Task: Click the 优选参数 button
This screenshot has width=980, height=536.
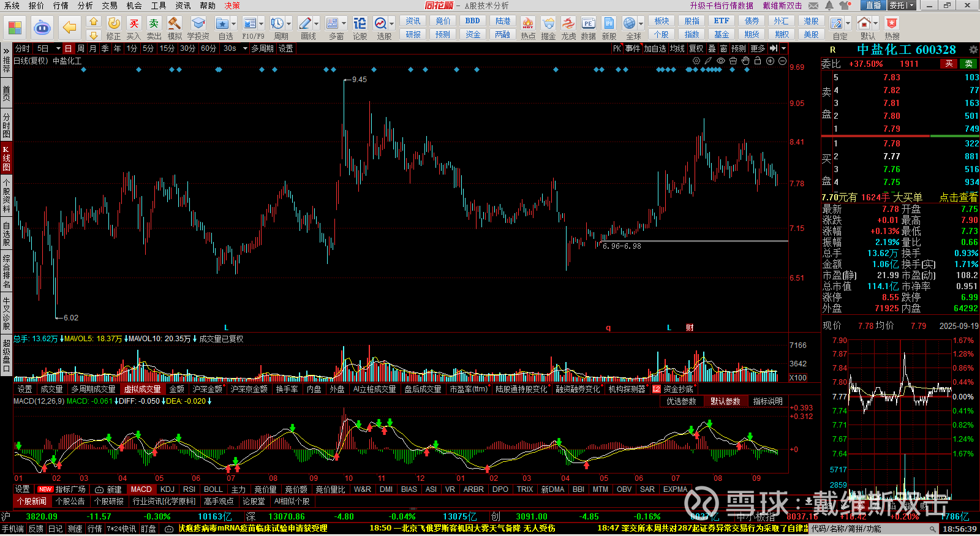Action: (x=682, y=401)
